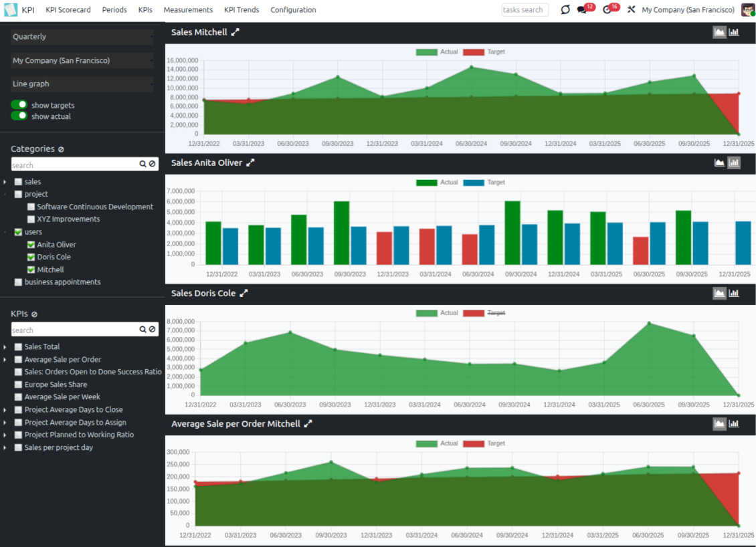756x547 pixels.
Task: Disable the show targets toggle
Action: click(19, 105)
